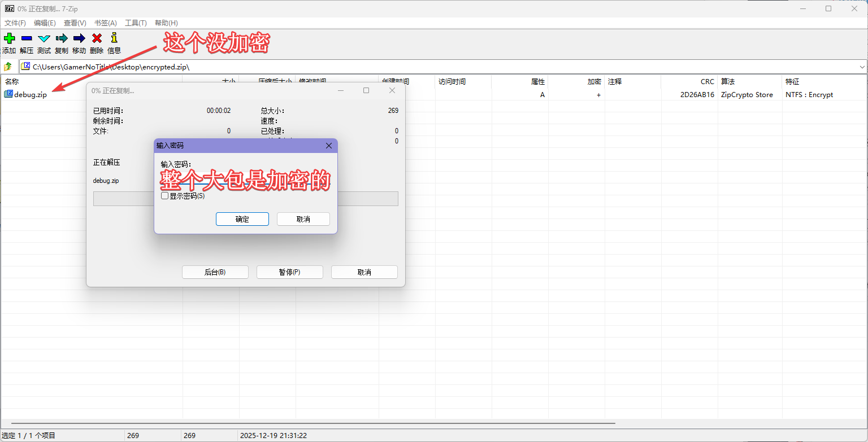Image resolution: width=868 pixels, height=442 pixels.
Task: Open the Bookmarks (书签) menu
Action: pos(105,23)
